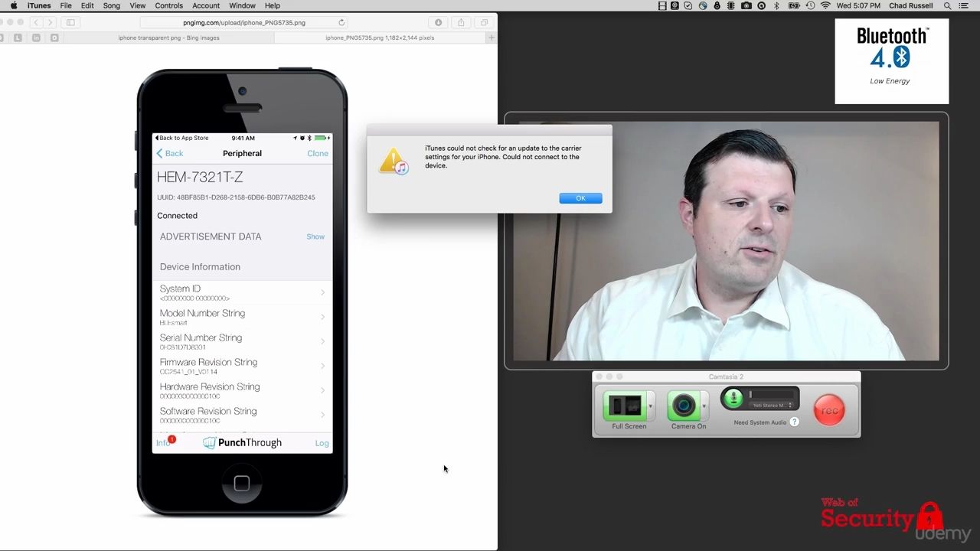Click the filmstrip Camtasia icon in the menu bar
The height and width of the screenshot is (551, 980).
[x=663, y=5]
